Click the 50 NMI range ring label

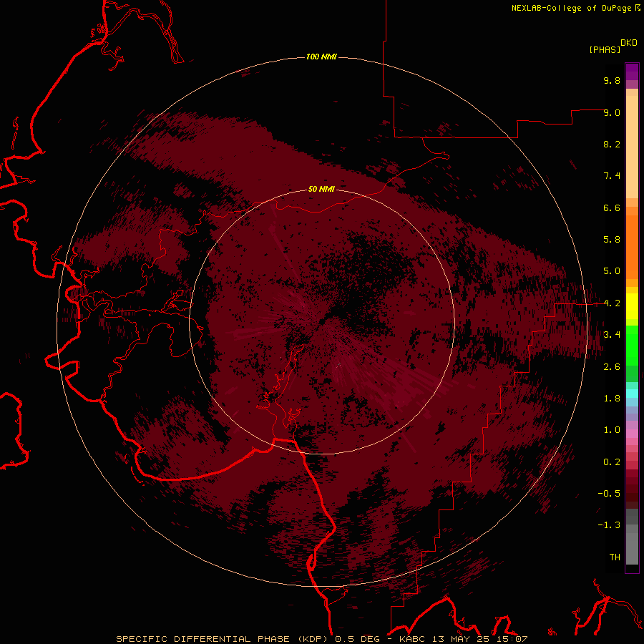321,189
